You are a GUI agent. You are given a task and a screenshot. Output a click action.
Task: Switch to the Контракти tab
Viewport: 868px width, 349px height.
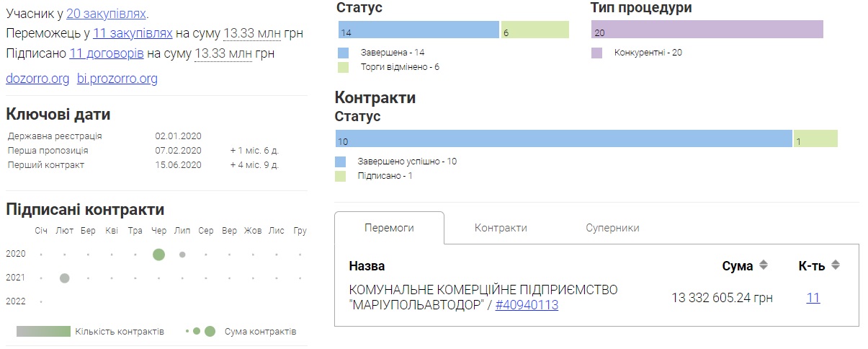click(x=501, y=228)
